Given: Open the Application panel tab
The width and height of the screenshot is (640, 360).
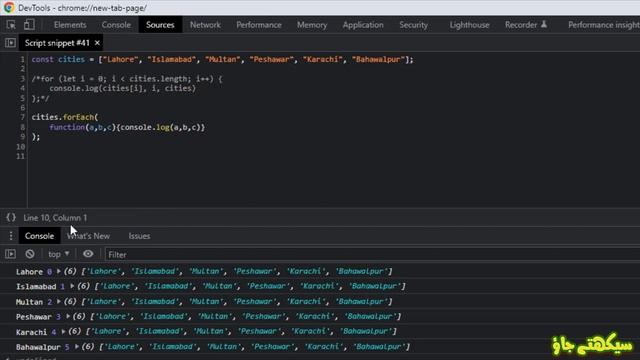Looking at the screenshot, I should (x=363, y=25).
